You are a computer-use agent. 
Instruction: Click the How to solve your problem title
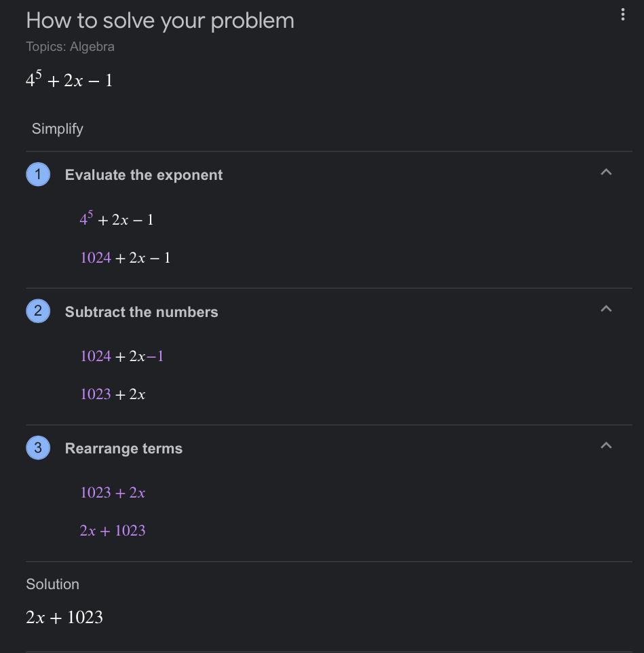(160, 21)
